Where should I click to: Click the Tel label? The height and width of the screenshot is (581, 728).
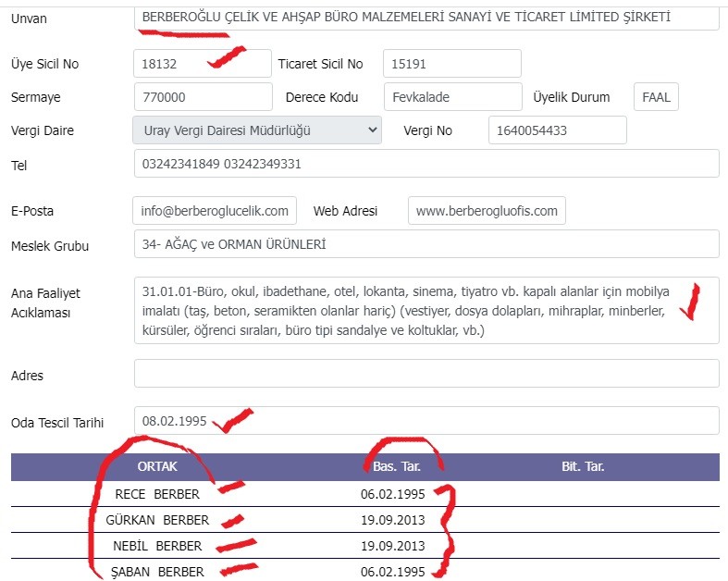(x=19, y=166)
